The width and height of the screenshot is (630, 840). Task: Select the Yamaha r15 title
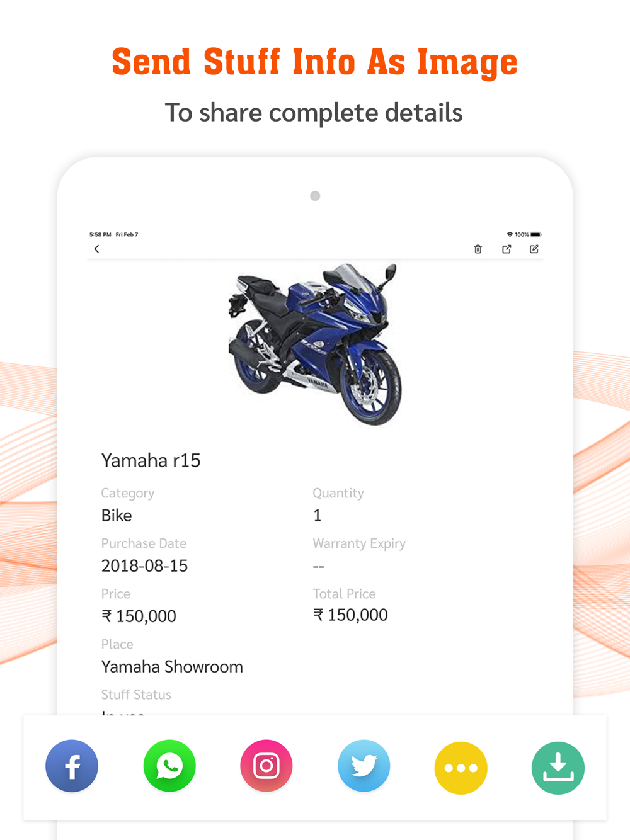[x=151, y=460]
